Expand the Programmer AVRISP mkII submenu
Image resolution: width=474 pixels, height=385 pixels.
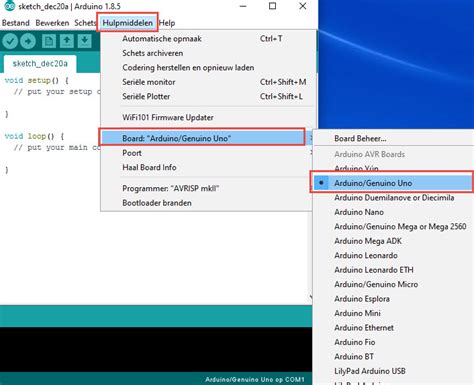207,188
